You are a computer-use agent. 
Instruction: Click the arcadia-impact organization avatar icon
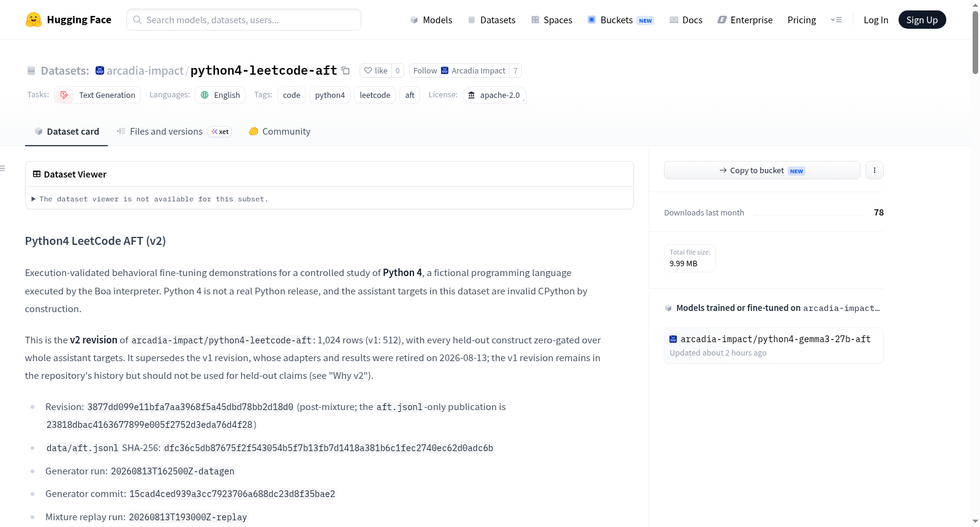(100, 71)
